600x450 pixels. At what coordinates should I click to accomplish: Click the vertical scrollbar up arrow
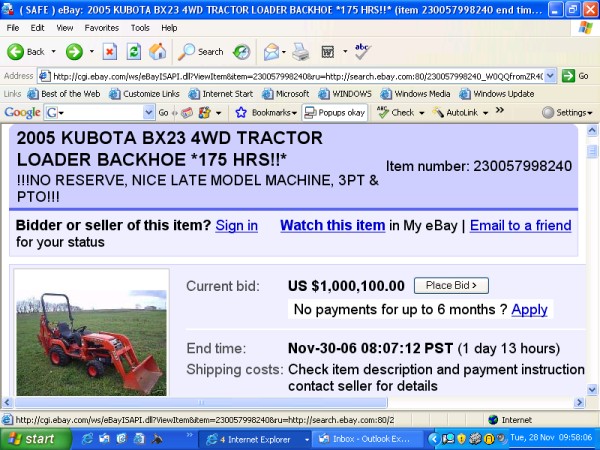[592, 131]
